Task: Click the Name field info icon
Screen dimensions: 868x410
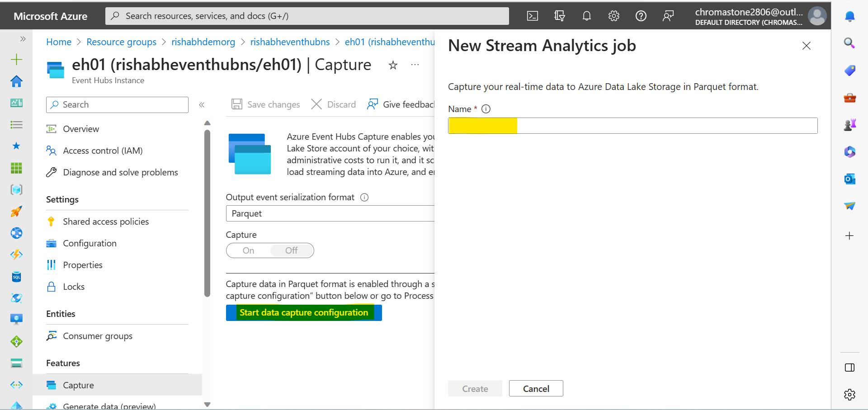Action: [486, 109]
